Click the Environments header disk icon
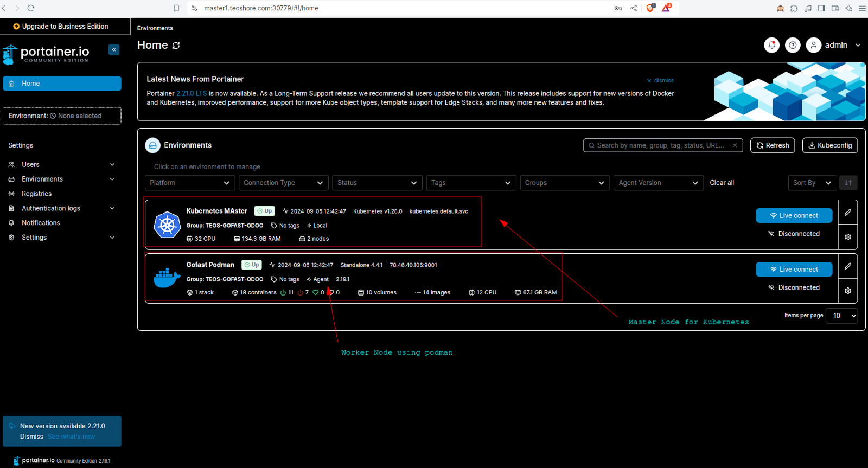Image resolution: width=868 pixels, height=468 pixels. pyautogui.click(x=153, y=145)
